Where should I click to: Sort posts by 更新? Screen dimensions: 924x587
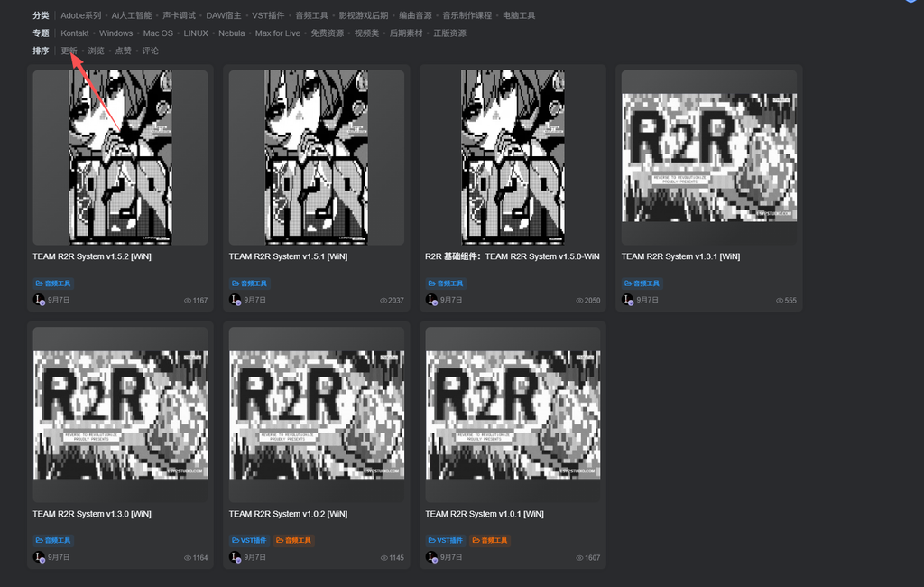(x=69, y=51)
